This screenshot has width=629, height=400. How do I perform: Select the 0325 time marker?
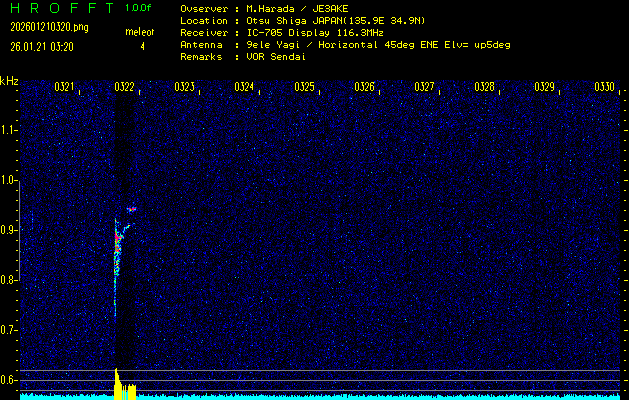(304, 88)
